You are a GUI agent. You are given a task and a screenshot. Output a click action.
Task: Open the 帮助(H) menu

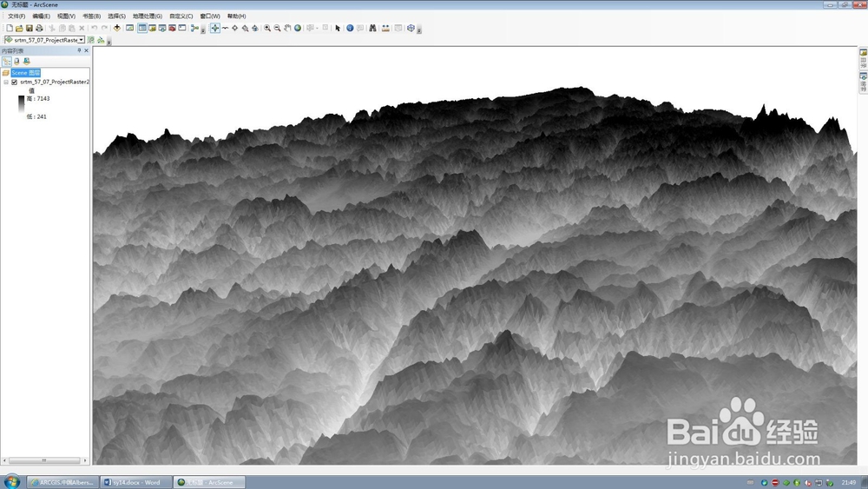pyautogui.click(x=236, y=16)
